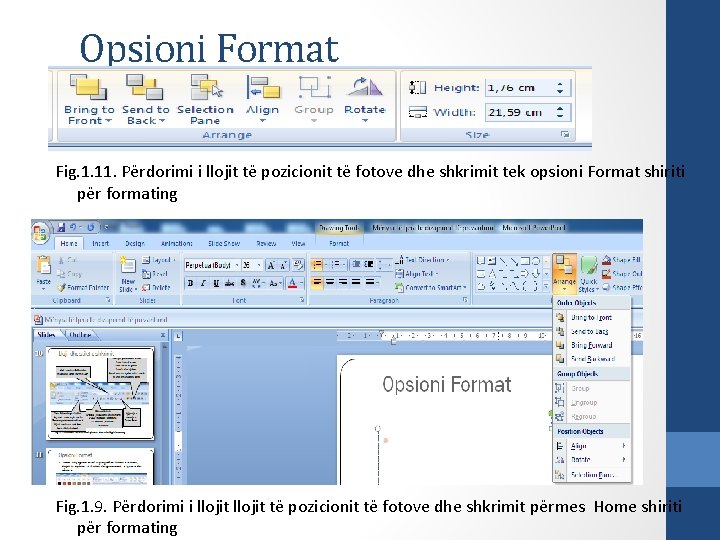The height and width of the screenshot is (540, 720).
Task: Toggle Center paragraph alignment
Action: pyautogui.click(x=330, y=282)
